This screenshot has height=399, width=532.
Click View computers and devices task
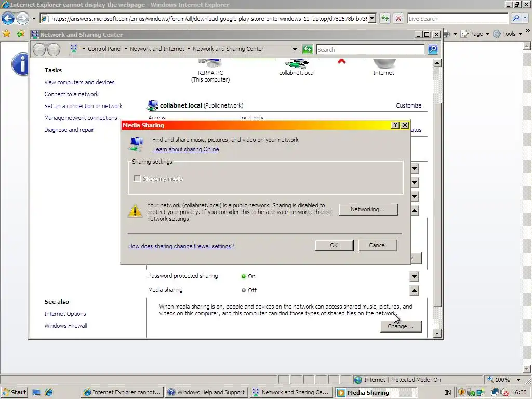[79, 82]
